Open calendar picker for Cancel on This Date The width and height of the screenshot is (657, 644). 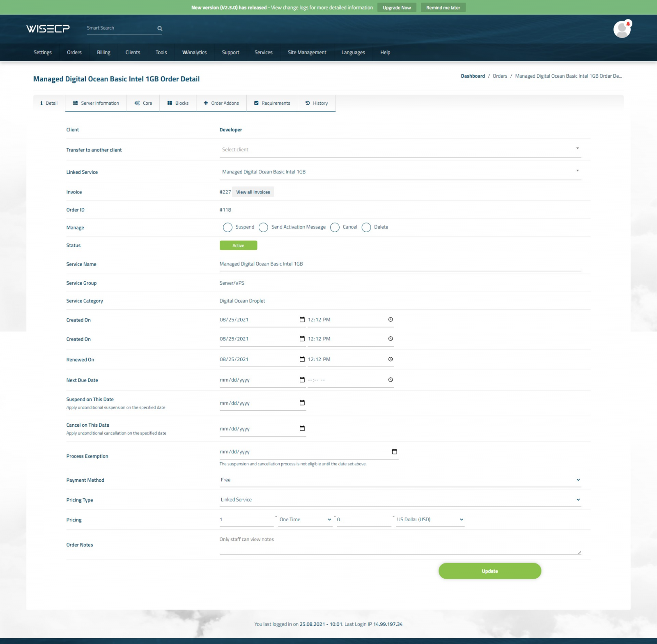click(x=302, y=429)
